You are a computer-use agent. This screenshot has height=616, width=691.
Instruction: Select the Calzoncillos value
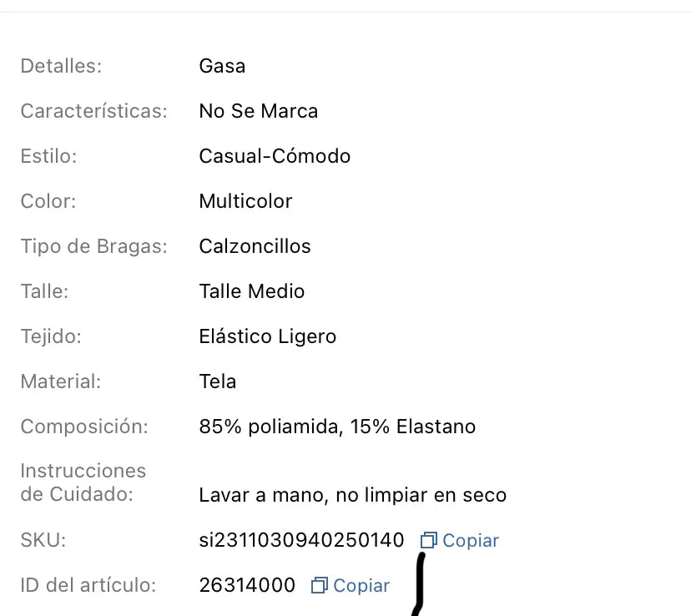[255, 246]
